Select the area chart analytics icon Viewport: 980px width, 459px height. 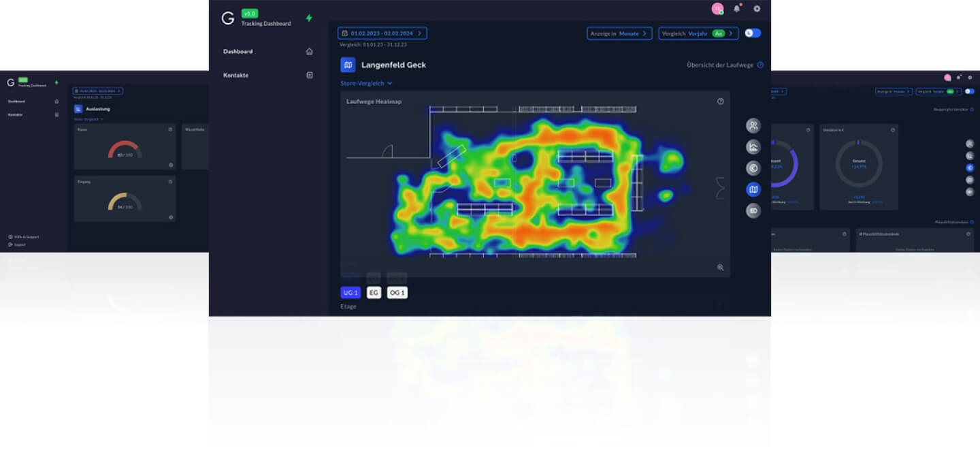pos(753,147)
